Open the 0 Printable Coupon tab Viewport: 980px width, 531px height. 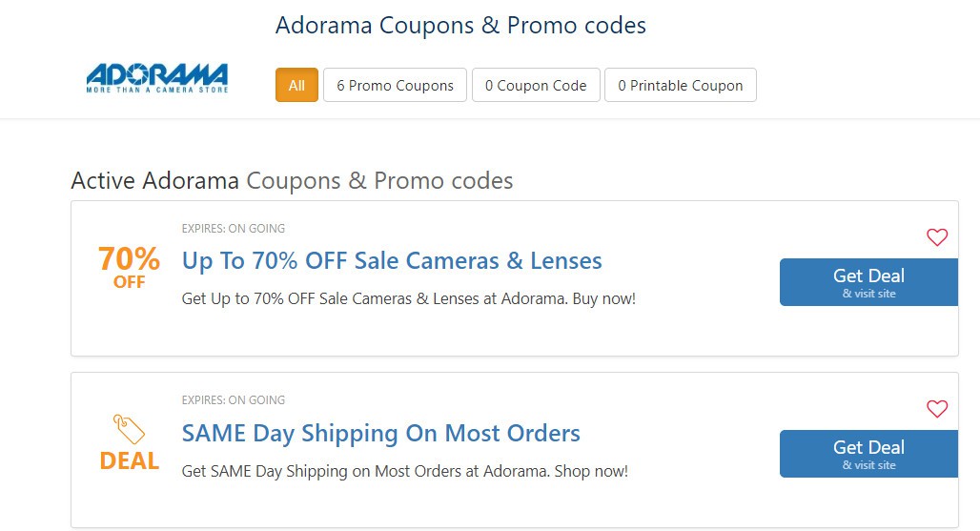(x=680, y=85)
